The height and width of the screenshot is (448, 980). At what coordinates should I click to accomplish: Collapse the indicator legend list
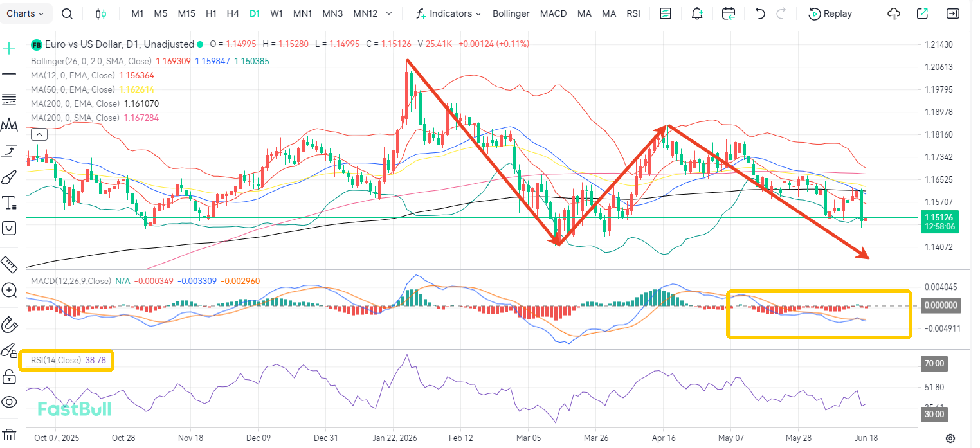click(39, 134)
